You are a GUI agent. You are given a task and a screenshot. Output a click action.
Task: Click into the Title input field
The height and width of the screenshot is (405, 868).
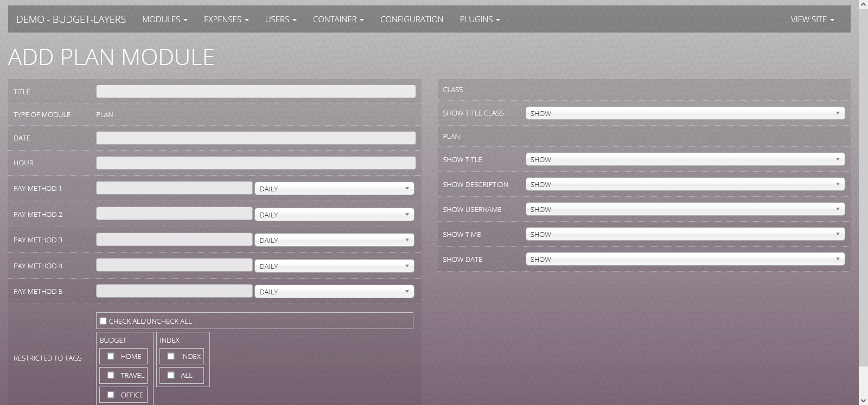(x=256, y=92)
